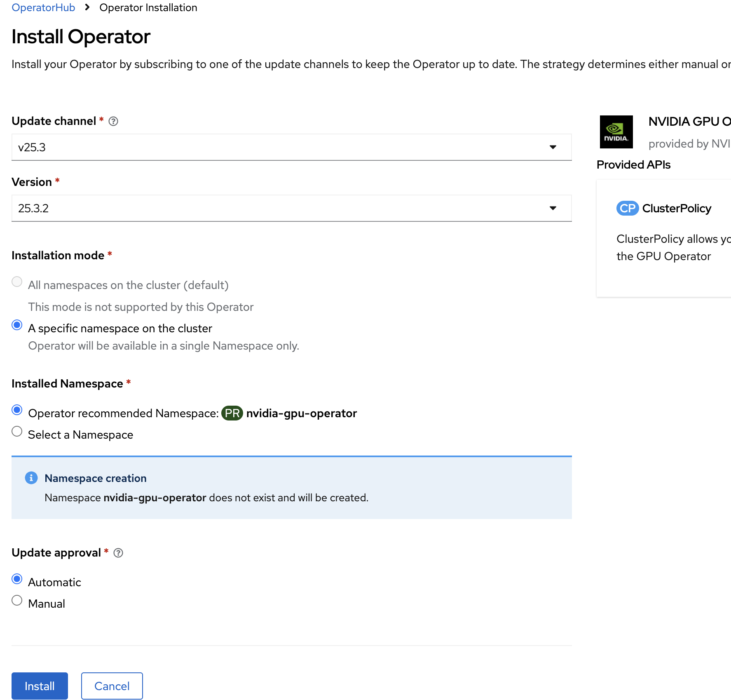Choose Operator recommended Namespace option
Viewport: 731px width, 700px height.
click(17, 410)
